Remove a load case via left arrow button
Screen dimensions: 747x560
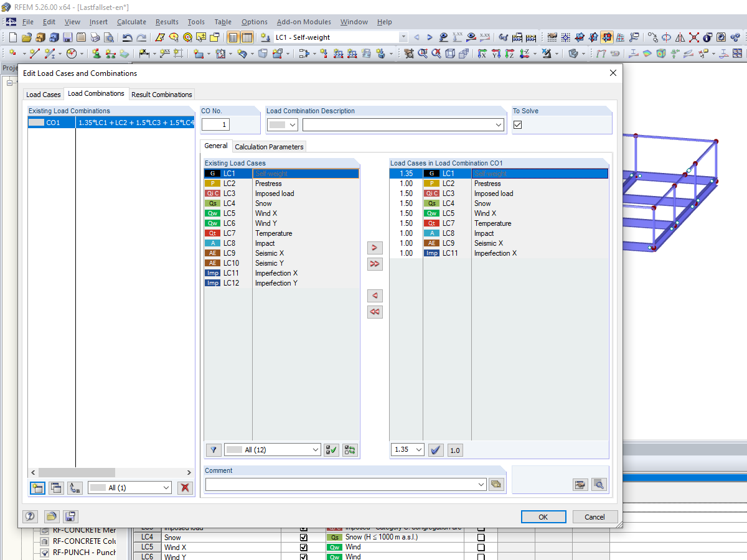click(375, 296)
